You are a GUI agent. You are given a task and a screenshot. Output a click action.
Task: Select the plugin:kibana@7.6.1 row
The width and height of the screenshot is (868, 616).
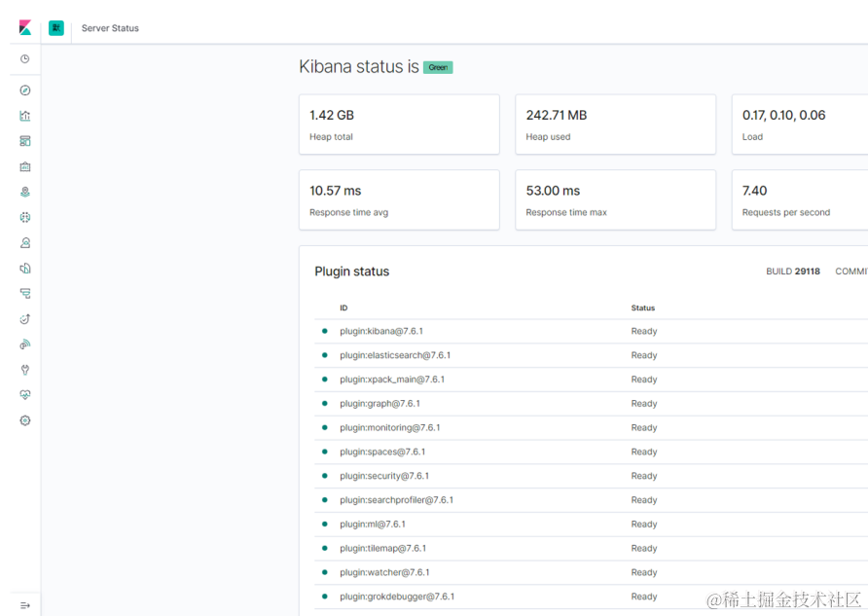coord(592,331)
